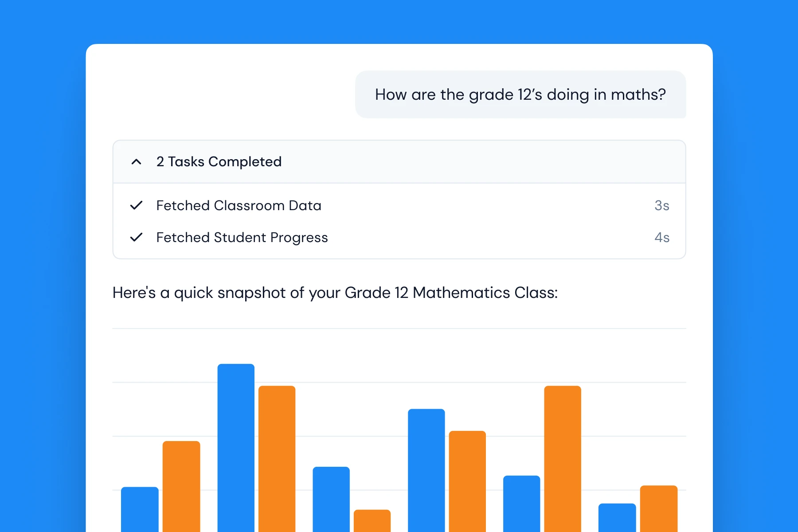Click the 4s duration label
This screenshot has height=532, width=798.
coord(662,237)
